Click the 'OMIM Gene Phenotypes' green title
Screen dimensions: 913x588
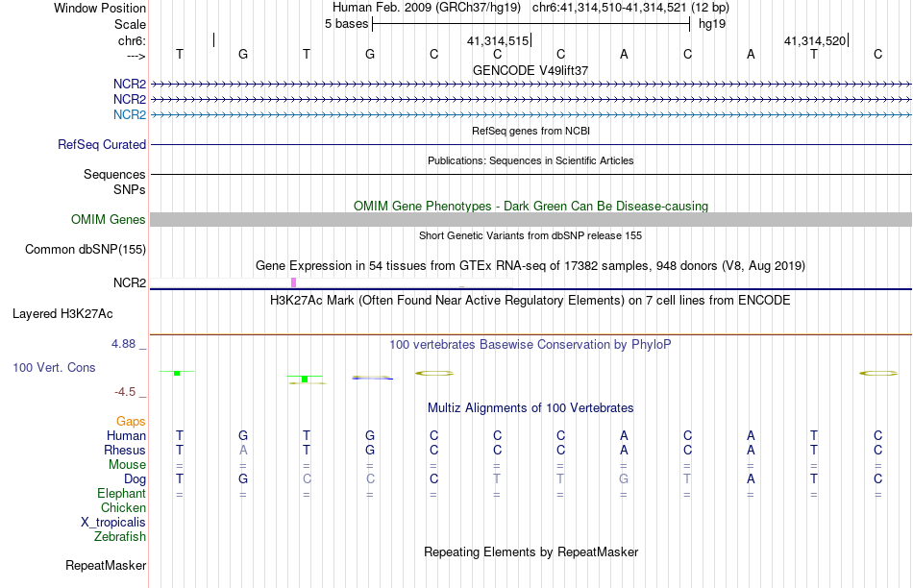pos(531,207)
